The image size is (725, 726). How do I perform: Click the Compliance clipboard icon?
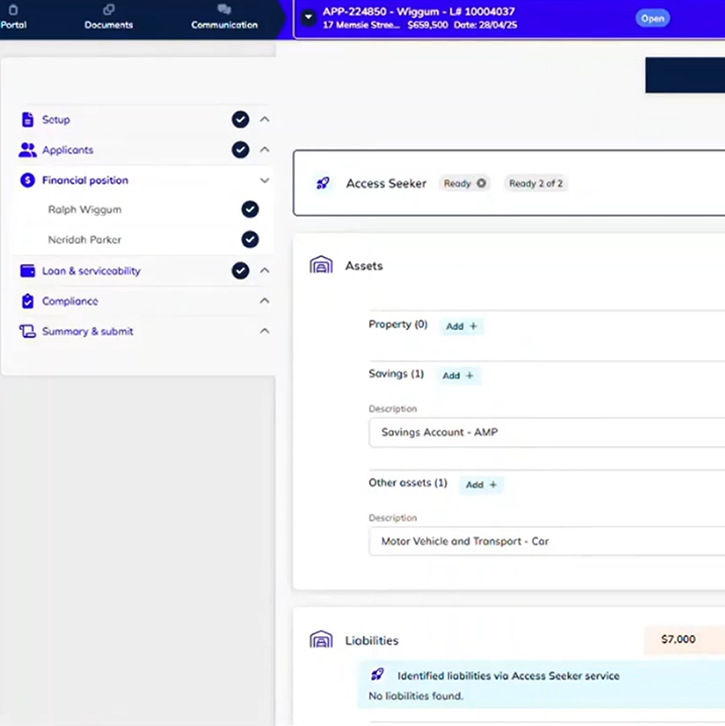click(27, 301)
